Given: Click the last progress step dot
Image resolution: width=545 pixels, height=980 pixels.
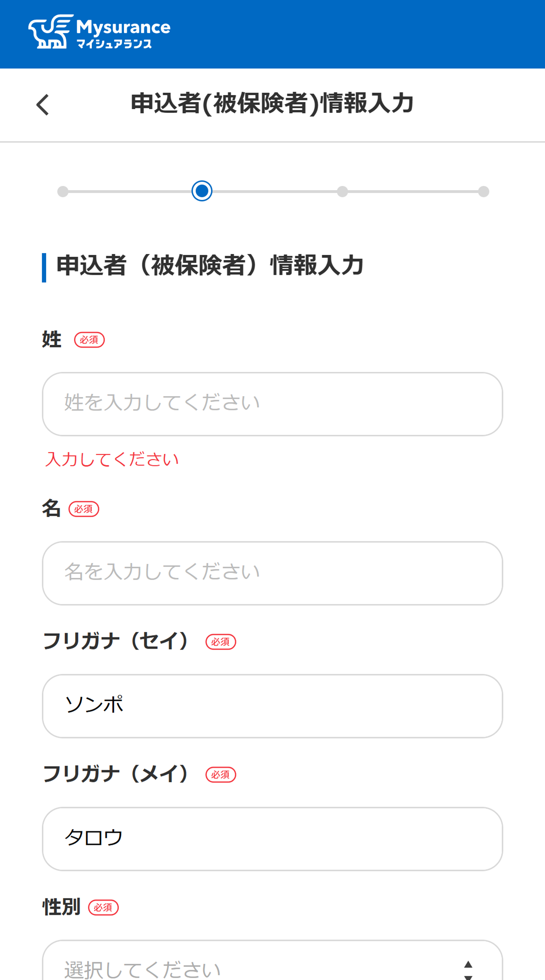Looking at the screenshot, I should click(483, 192).
